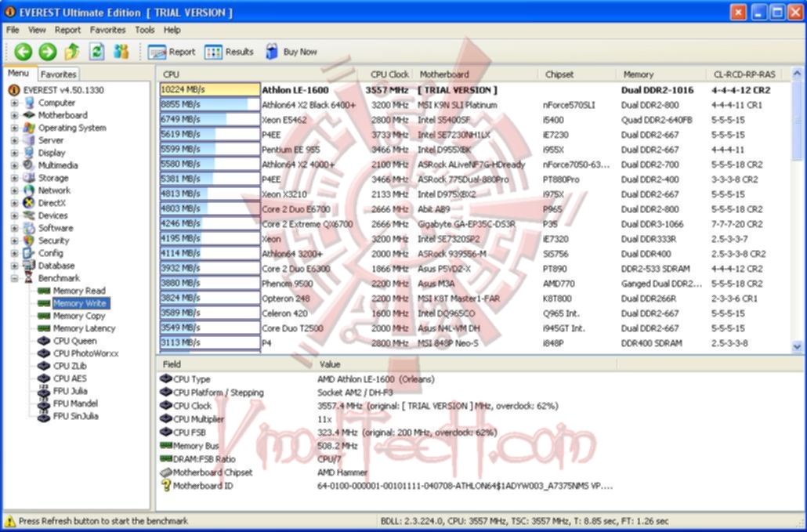Open the File menu
Image resolution: width=807 pixels, height=532 pixels.
click(13, 30)
